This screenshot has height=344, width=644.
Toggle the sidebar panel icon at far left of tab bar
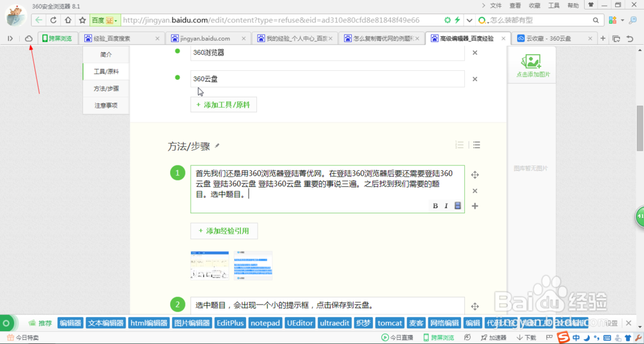11,39
